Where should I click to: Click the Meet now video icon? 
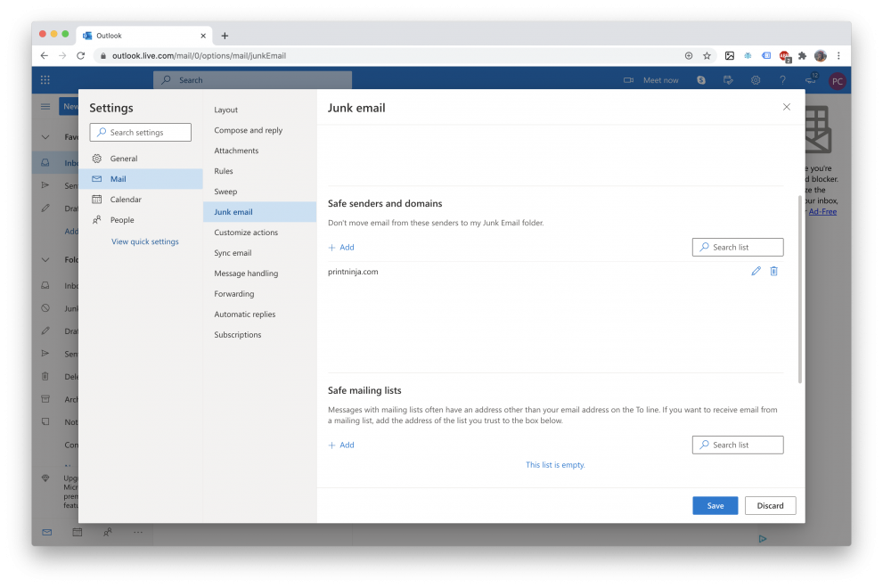(628, 80)
